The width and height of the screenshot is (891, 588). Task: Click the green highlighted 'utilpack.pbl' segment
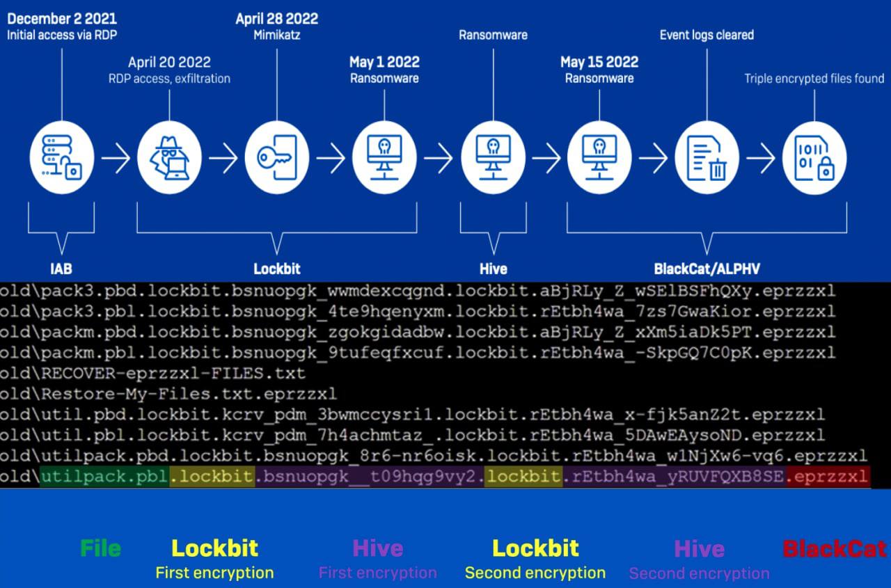pos(105,477)
